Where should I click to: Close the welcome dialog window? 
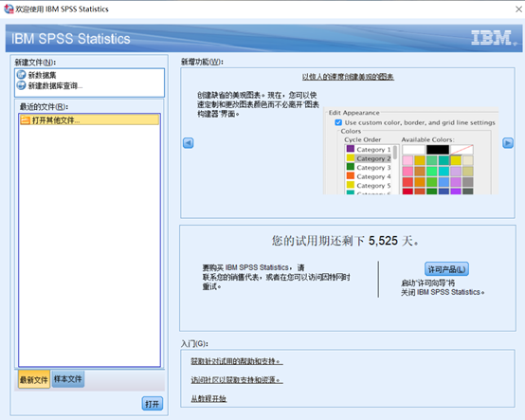pyautogui.click(x=518, y=9)
